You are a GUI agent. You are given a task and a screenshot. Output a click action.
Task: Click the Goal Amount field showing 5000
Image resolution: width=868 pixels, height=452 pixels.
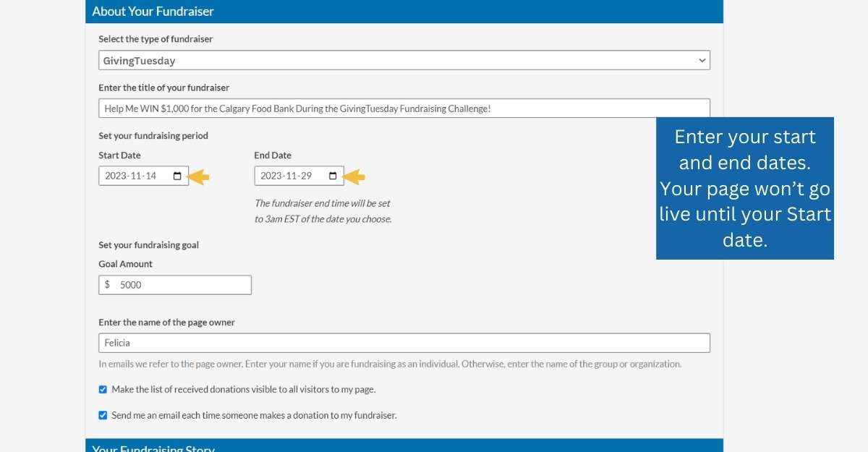point(181,285)
